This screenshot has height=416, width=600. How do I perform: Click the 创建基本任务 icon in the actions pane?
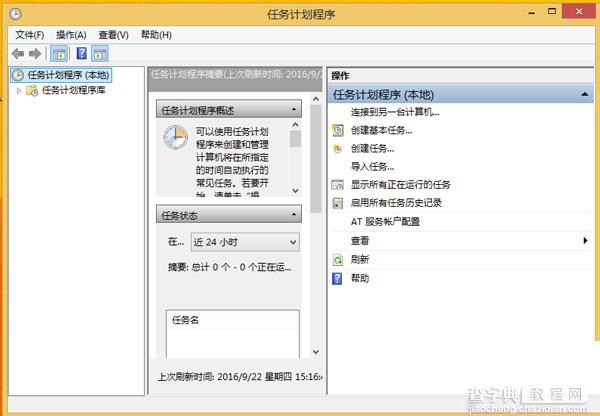coord(338,131)
